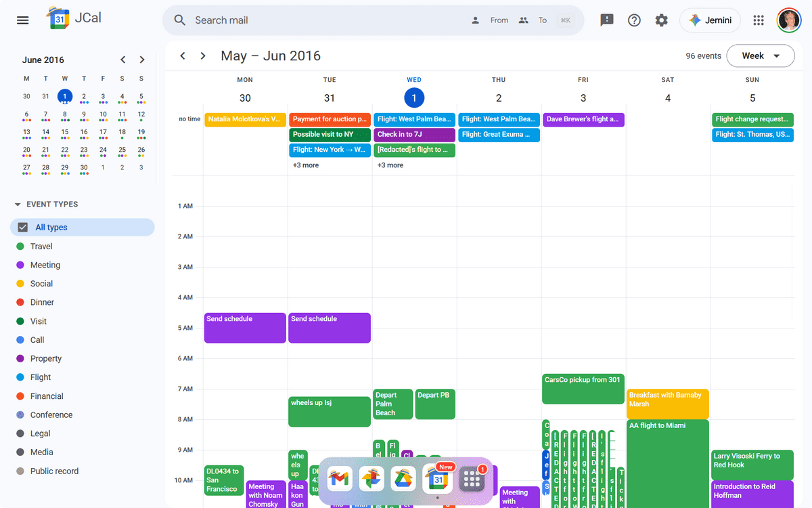Image resolution: width=812 pixels, height=508 pixels.
Task: Click the Jemini button
Action: tap(710, 20)
